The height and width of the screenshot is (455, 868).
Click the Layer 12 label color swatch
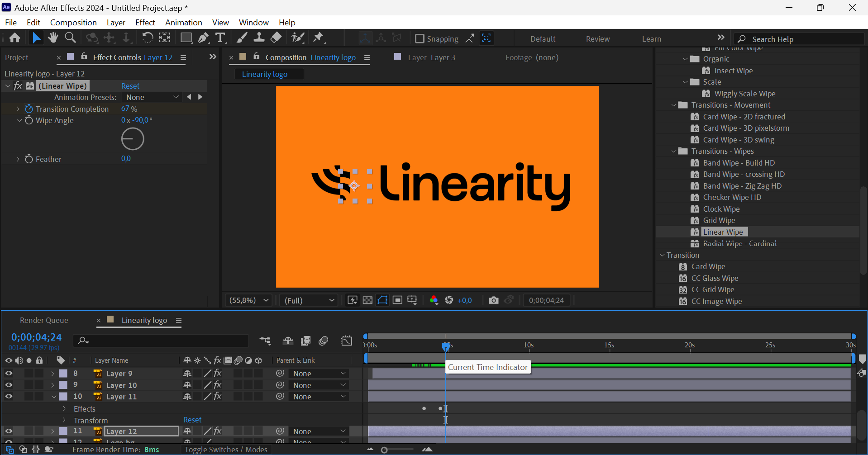point(63,431)
